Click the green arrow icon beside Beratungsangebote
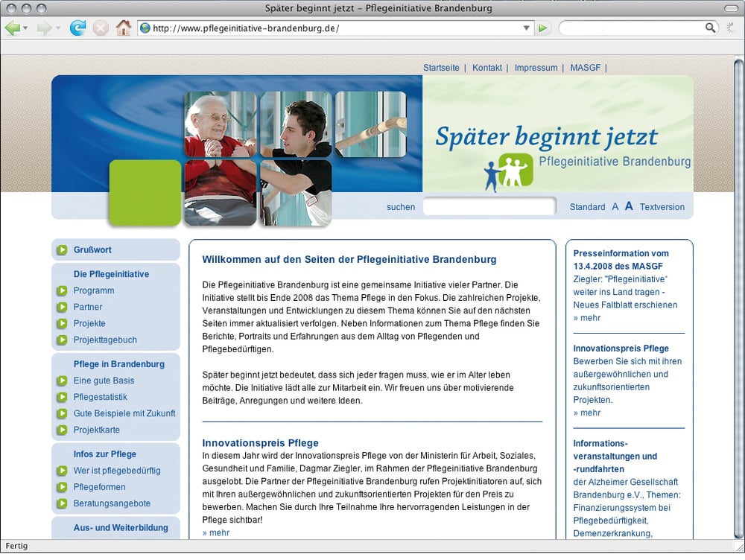Image resolution: width=745 pixels, height=560 pixels. (x=62, y=503)
